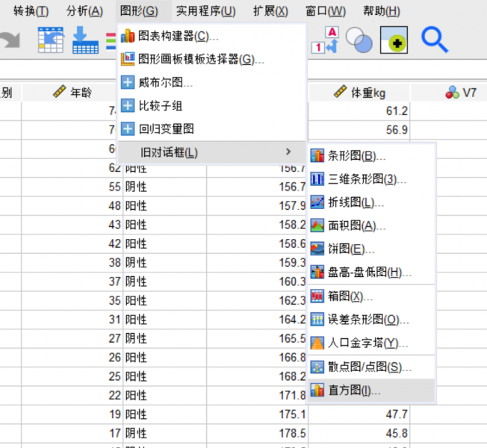This screenshot has width=487, height=448.
Task: Click the overlapping circles sets icon
Action: pyautogui.click(x=359, y=40)
